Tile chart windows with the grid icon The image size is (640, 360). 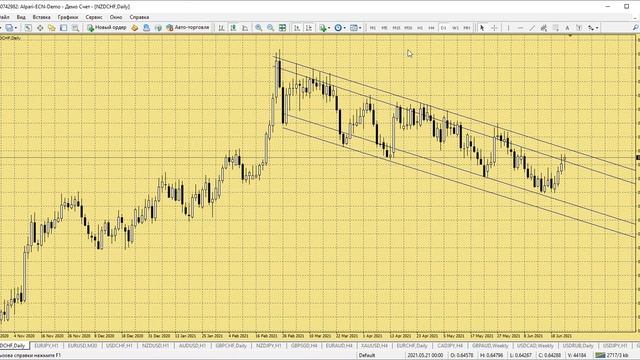(x=282, y=28)
